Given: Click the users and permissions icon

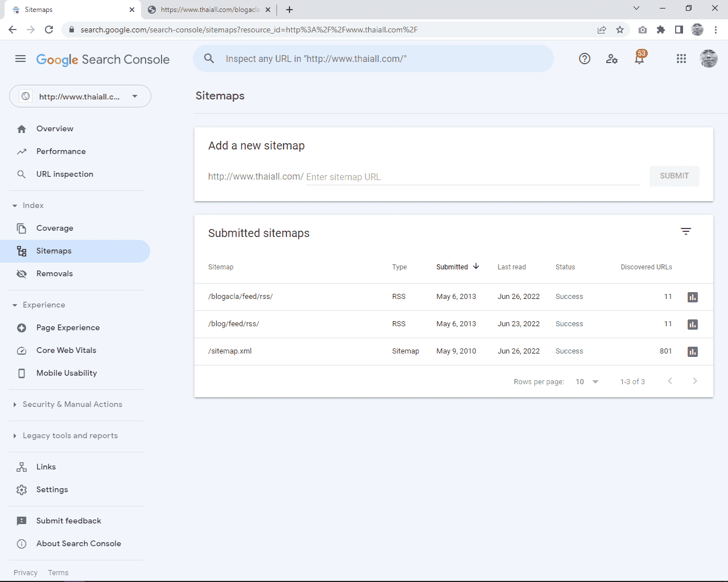Looking at the screenshot, I should [x=611, y=59].
